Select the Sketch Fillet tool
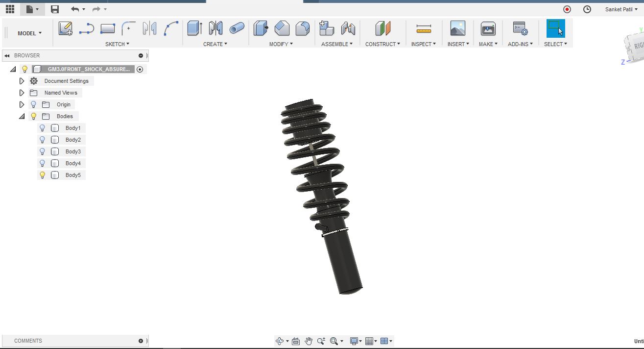 [128, 28]
